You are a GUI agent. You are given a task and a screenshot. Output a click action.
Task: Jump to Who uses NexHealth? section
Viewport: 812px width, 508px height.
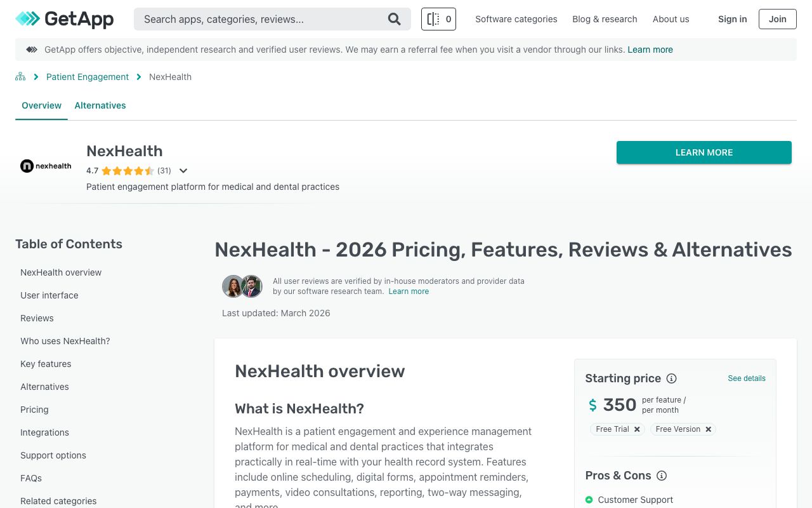[65, 341]
